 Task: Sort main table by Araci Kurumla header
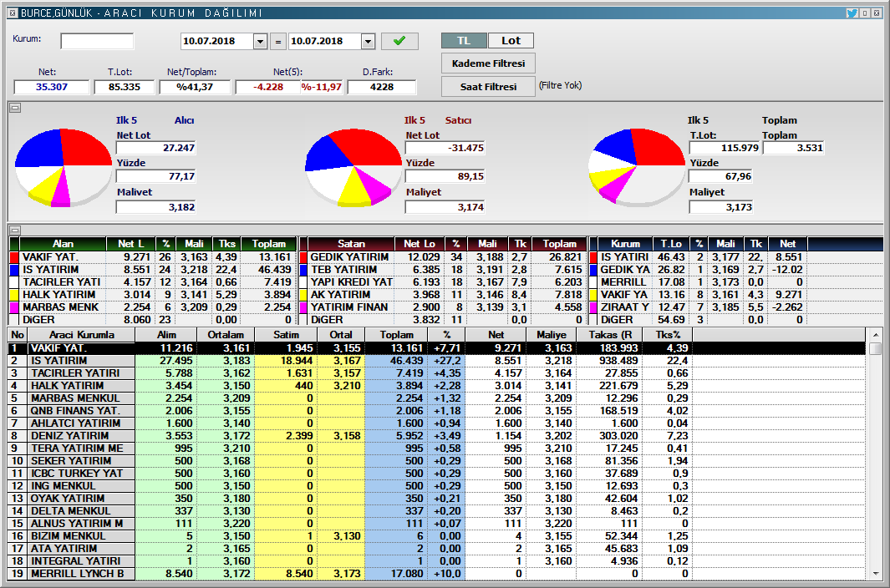[x=81, y=335]
